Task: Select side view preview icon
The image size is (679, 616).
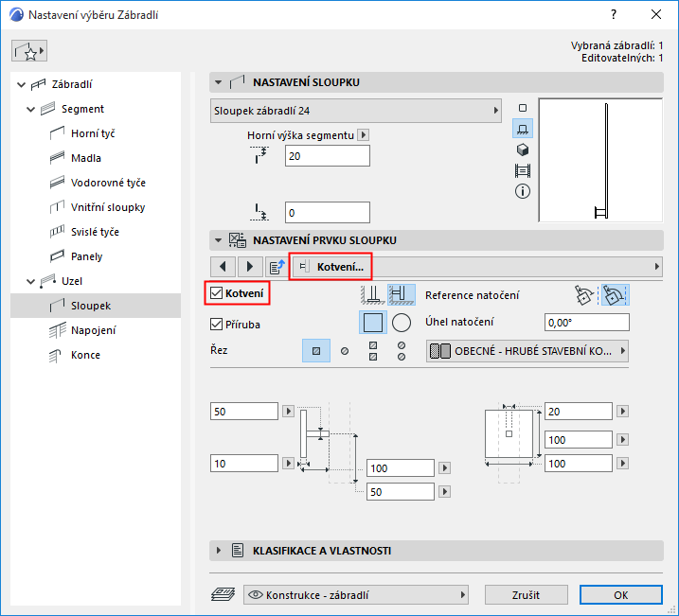Action: (x=523, y=129)
